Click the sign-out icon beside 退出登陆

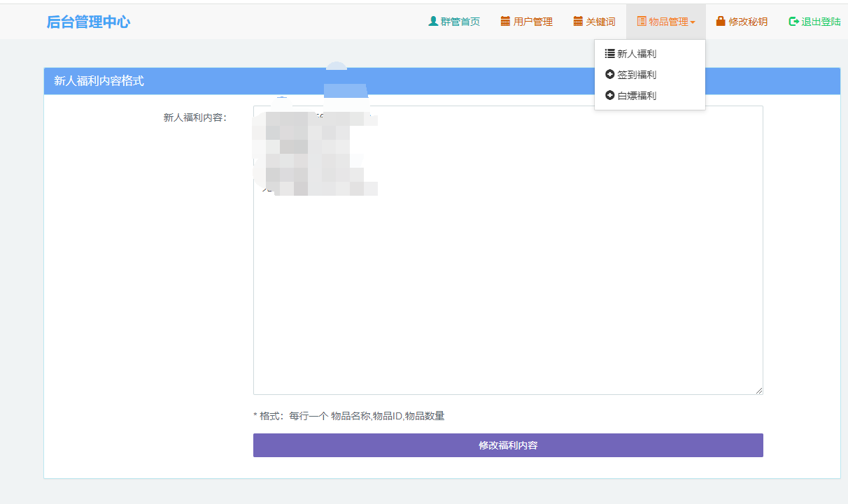[793, 22]
